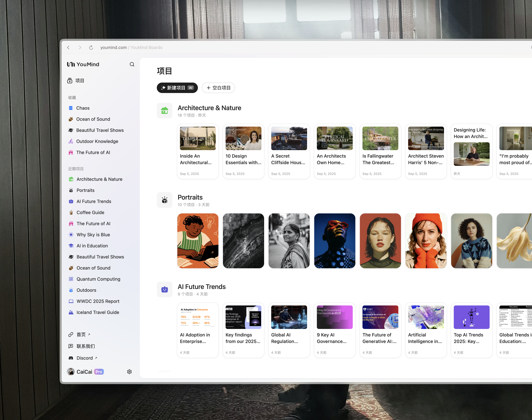Viewport: 532px width, 420px height.
Task: Click the Portraits board box icon
Action: pos(165,200)
